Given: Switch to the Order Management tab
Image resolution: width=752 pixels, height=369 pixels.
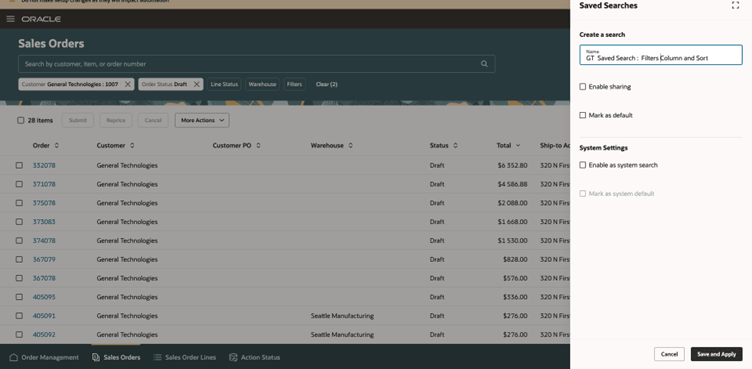Looking at the screenshot, I should click(44, 357).
